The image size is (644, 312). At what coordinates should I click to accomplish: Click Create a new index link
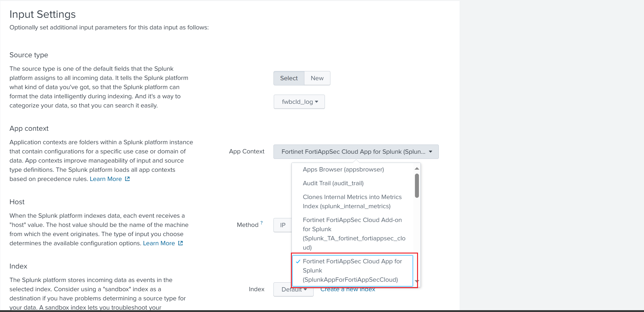point(348,290)
